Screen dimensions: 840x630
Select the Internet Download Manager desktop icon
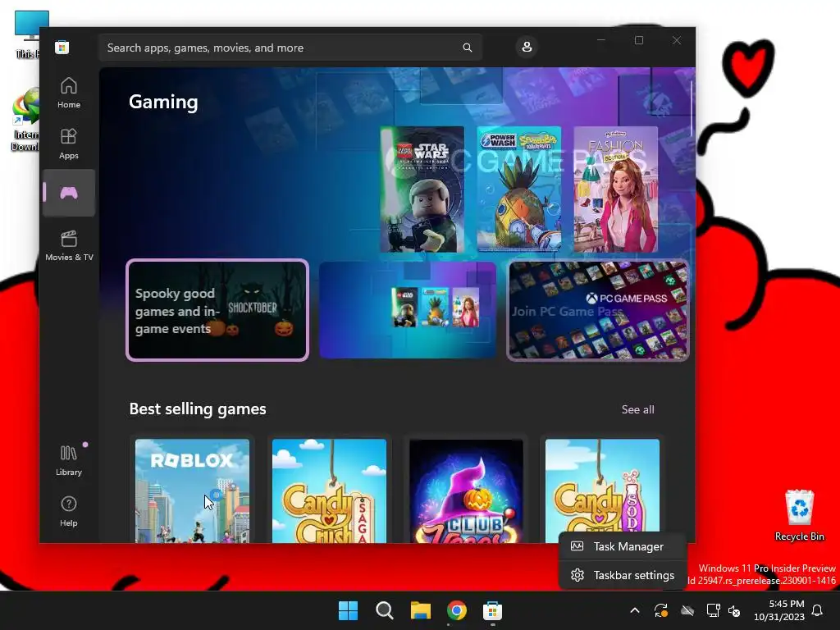(x=25, y=119)
